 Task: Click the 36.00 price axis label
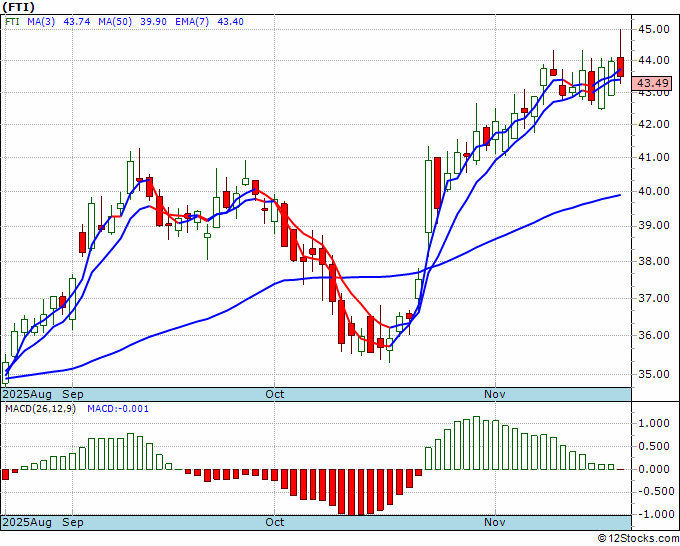point(654,335)
